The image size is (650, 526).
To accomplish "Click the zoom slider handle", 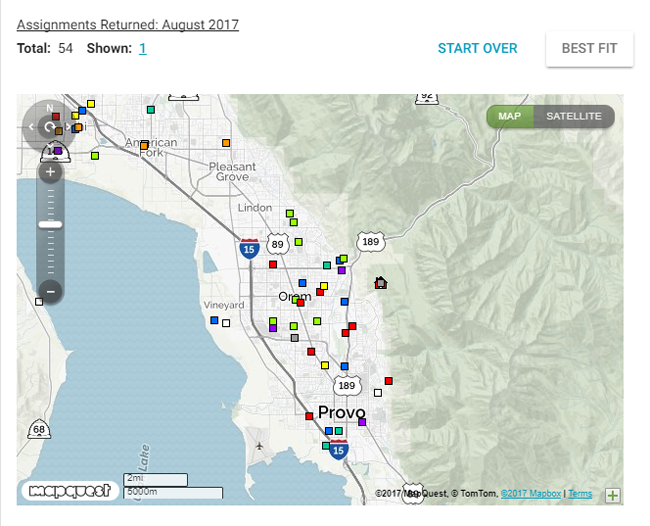I will [51, 225].
